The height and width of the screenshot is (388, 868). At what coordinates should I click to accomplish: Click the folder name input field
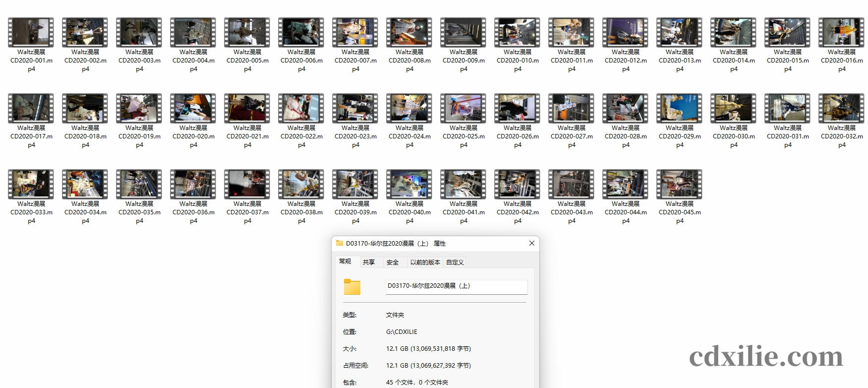(456, 286)
